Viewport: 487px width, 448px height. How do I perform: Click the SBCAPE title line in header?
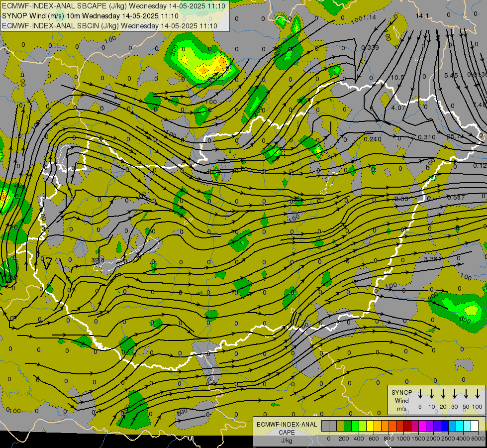113,5
